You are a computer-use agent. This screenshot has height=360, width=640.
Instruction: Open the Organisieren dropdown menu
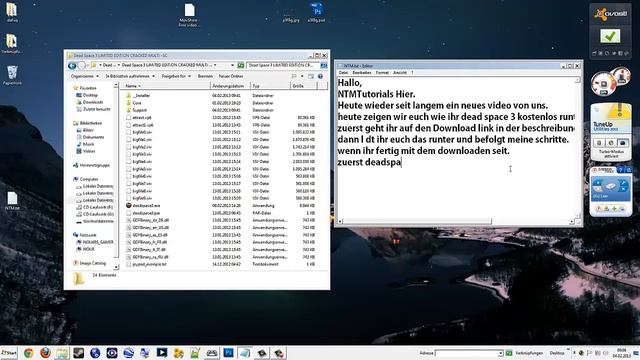pos(84,76)
